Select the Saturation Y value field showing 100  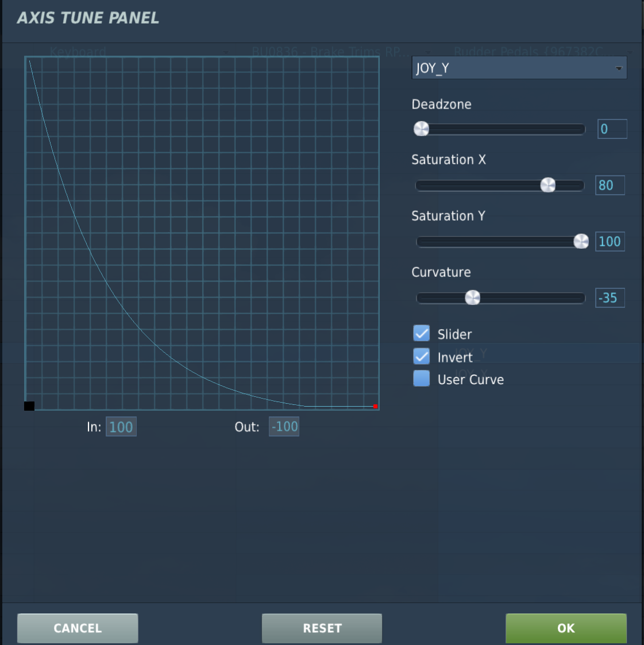[610, 241]
